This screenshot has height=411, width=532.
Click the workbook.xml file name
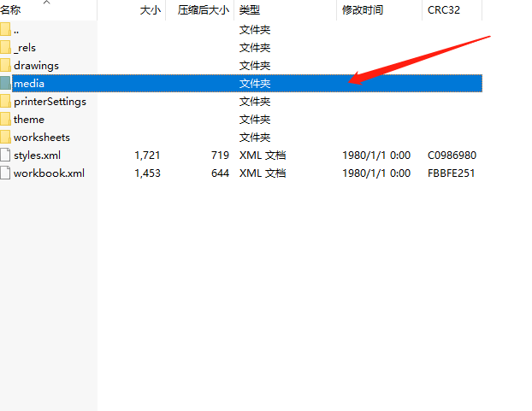[x=49, y=173]
